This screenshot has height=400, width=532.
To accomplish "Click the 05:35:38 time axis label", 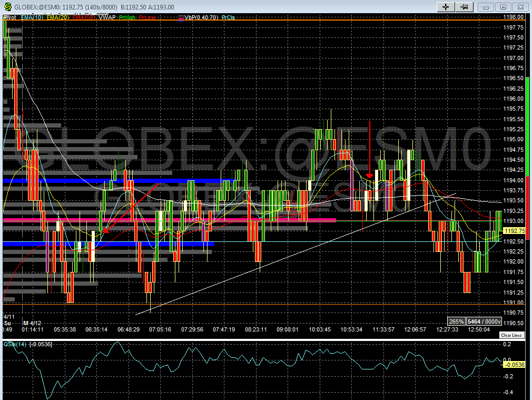I will click(64, 329).
